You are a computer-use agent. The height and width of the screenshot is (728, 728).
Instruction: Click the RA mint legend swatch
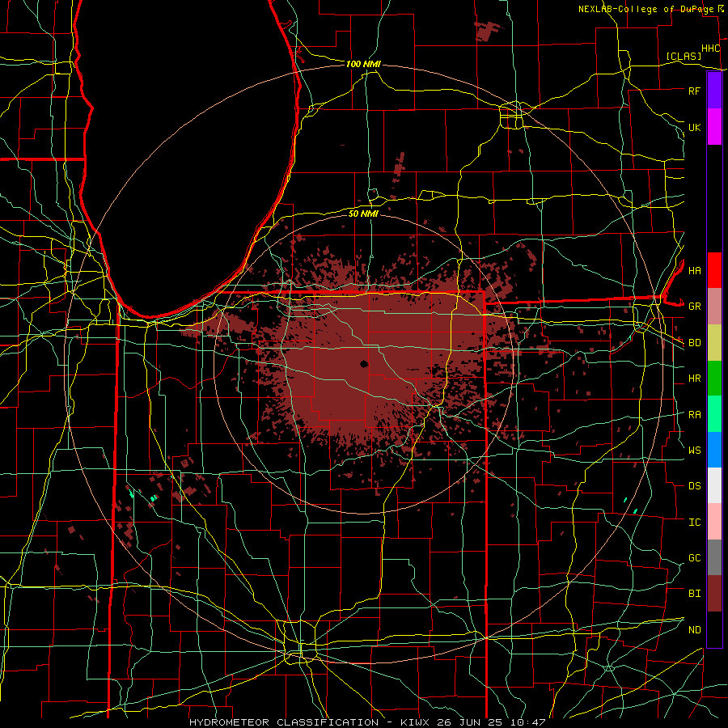pyautogui.click(x=714, y=414)
